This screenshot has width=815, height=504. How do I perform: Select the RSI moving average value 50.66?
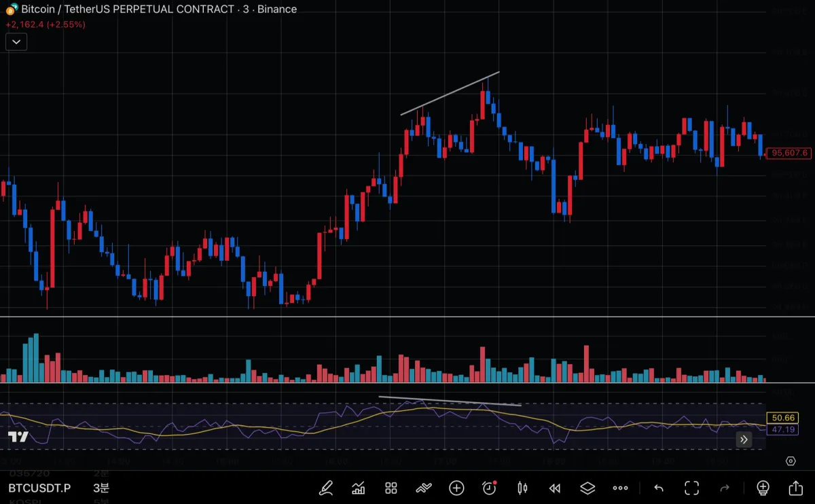[782, 418]
